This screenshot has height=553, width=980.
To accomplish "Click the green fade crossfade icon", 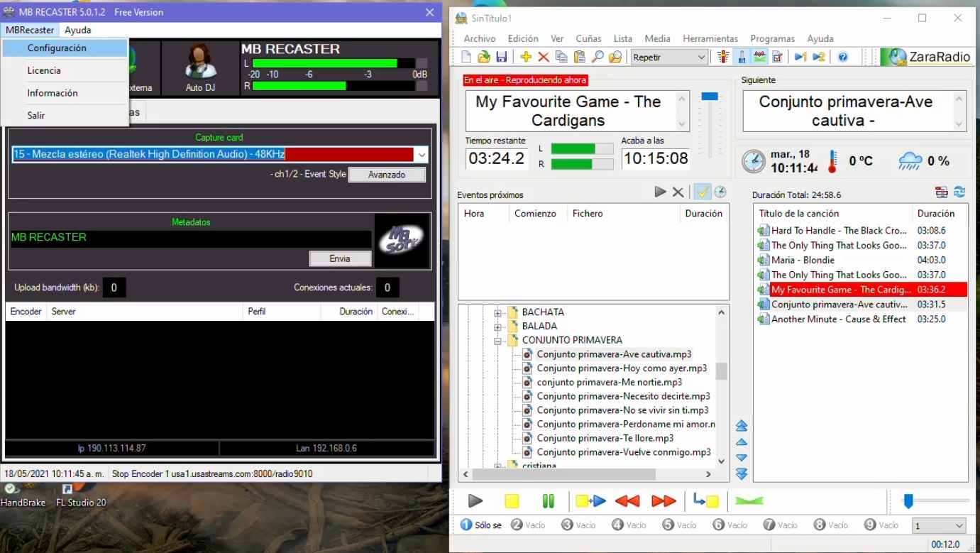I will (749, 501).
